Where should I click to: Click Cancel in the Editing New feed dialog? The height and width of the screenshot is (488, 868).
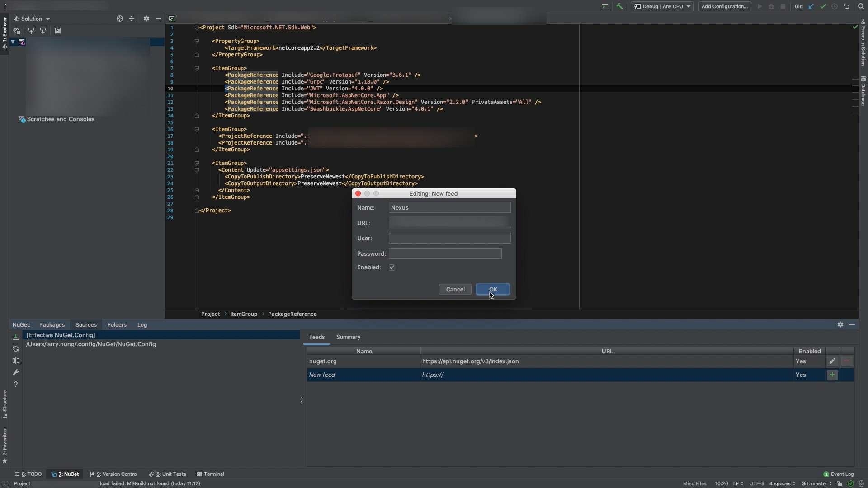(455, 290)
